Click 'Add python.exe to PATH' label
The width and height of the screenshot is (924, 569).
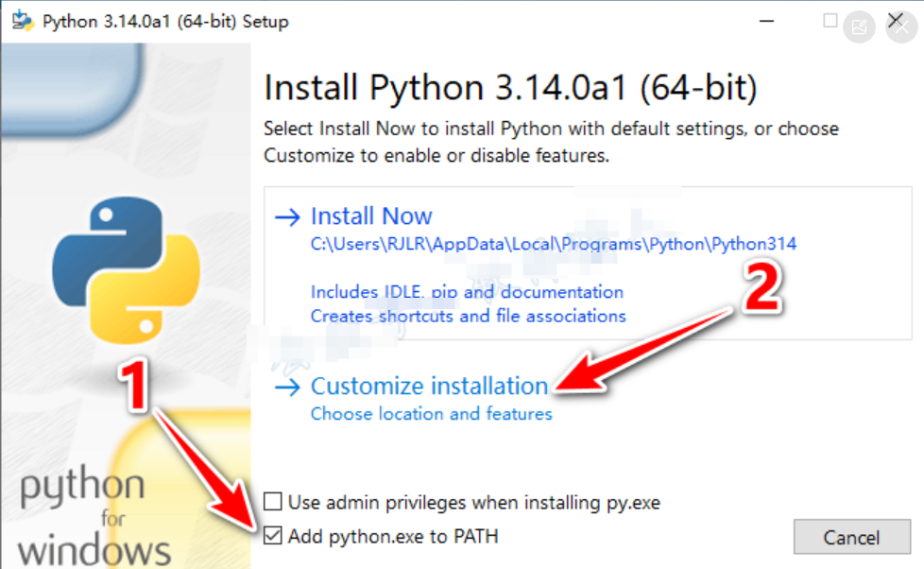pyautogui.click(x=393, y=536)
